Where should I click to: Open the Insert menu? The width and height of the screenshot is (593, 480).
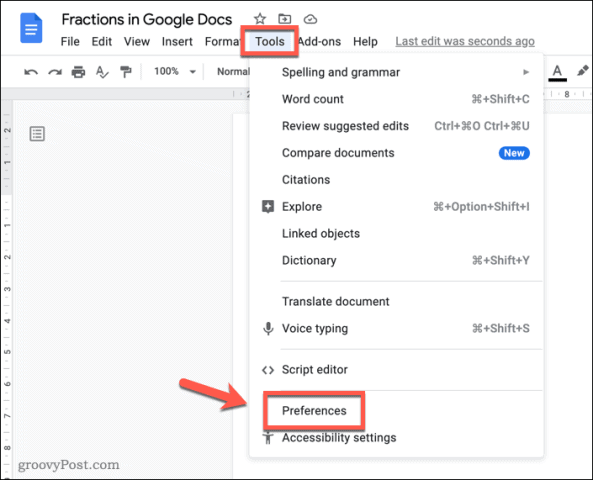(x=177, y=41)
